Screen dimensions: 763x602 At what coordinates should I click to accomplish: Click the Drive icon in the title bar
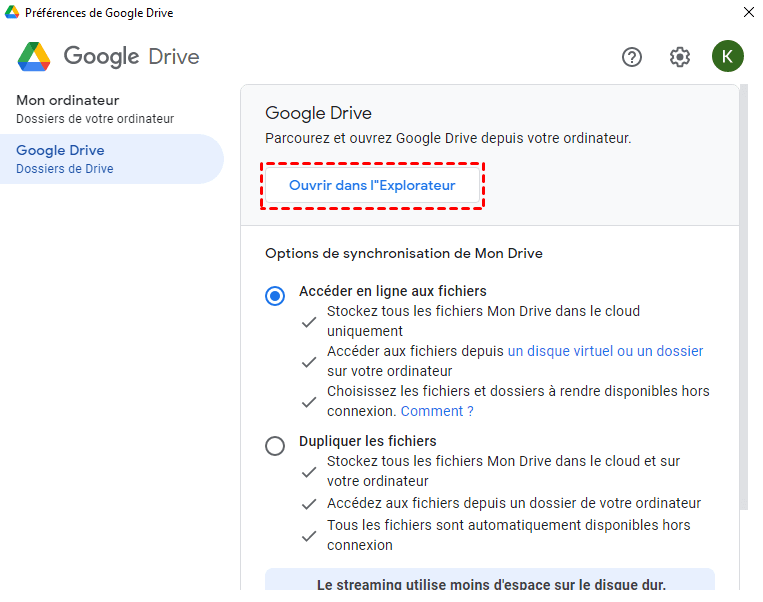tap(12, 12)
